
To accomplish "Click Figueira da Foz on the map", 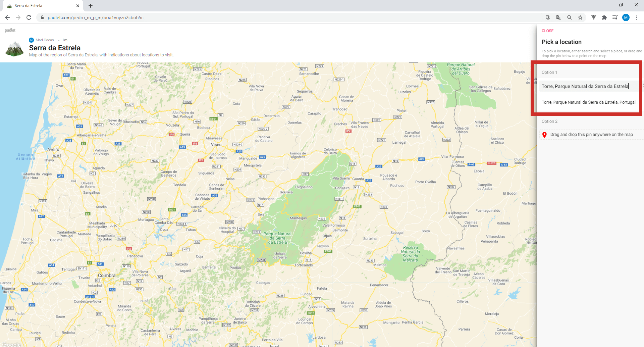I will (x=8, y=290).
